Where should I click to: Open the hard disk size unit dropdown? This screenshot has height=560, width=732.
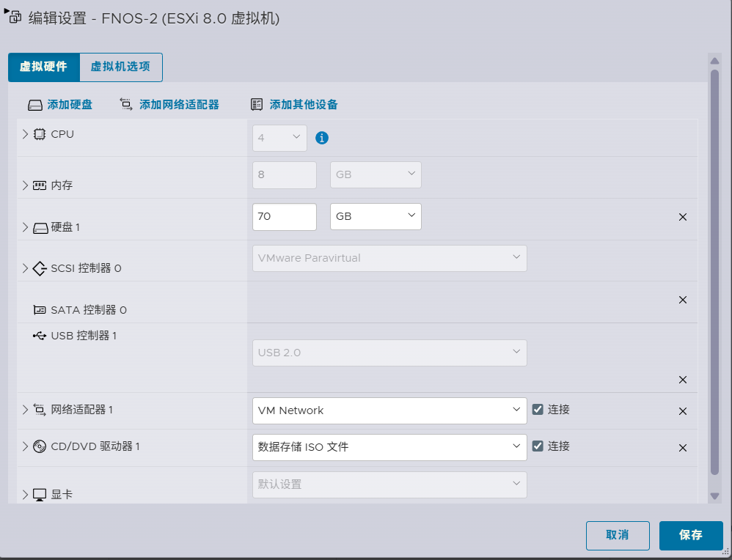point(376,216)
